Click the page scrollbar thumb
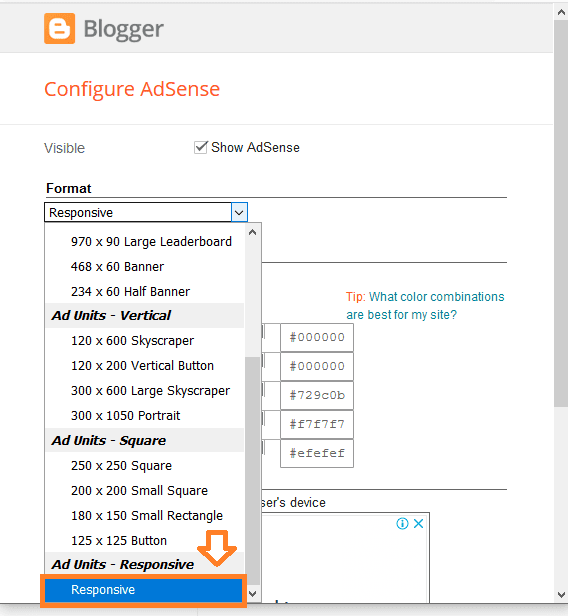The width and height of the screenshot is (568, 616). point(561,214)
